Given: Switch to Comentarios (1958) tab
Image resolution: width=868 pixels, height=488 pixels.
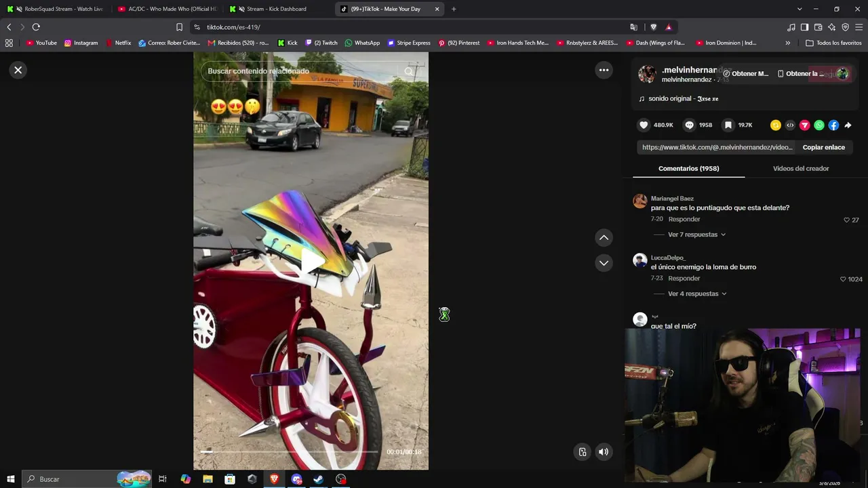Looking at the screenshot, I should (688, 168).
